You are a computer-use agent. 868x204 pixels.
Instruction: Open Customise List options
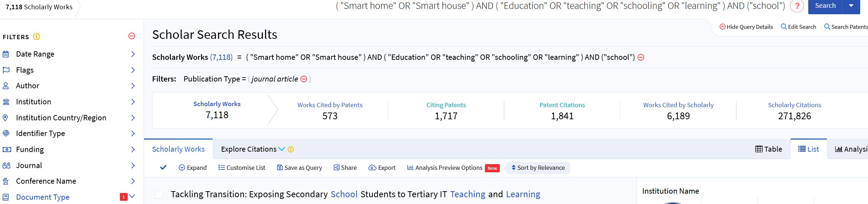(x=242, y=168)
